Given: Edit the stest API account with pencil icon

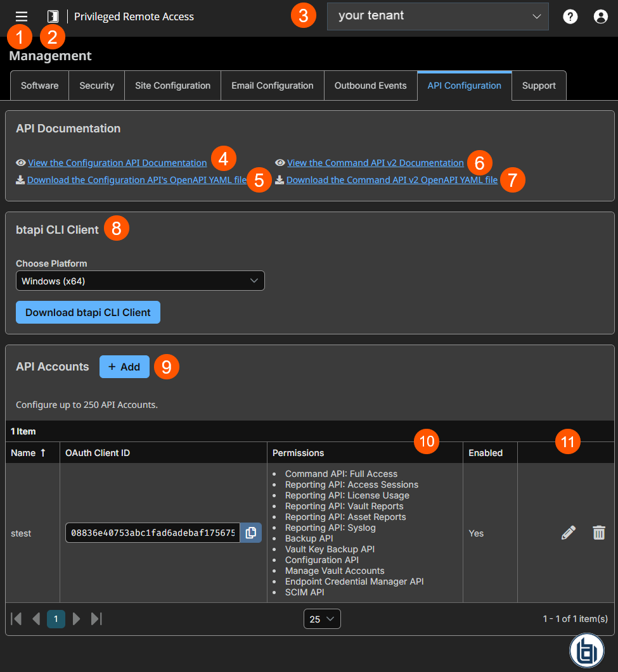Looking at the screenshot, I should click(x=568, y=533).
